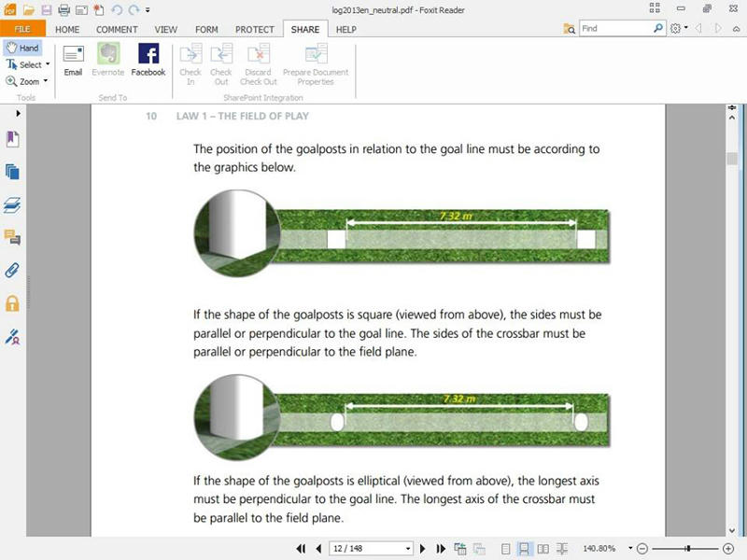Open the Comments panel
Screen dimensions: 747x560
coord(12,237)
